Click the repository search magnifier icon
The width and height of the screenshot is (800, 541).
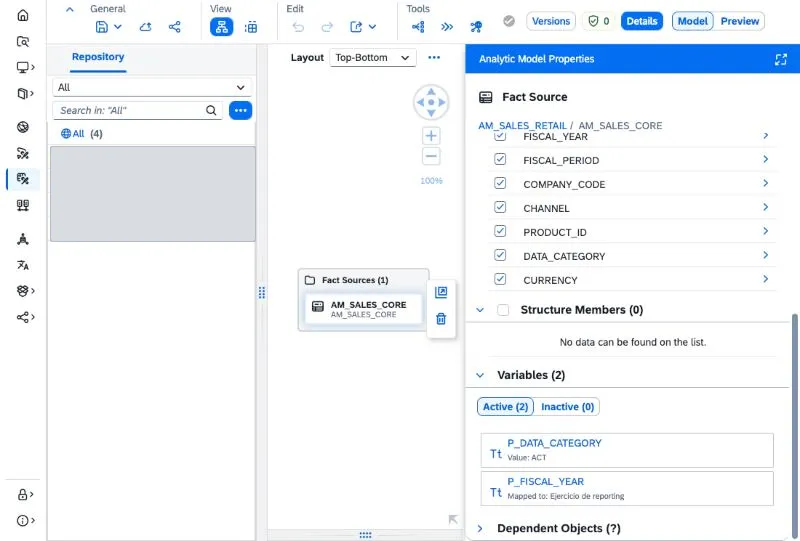pyautogui.click(x=211, y=110)
